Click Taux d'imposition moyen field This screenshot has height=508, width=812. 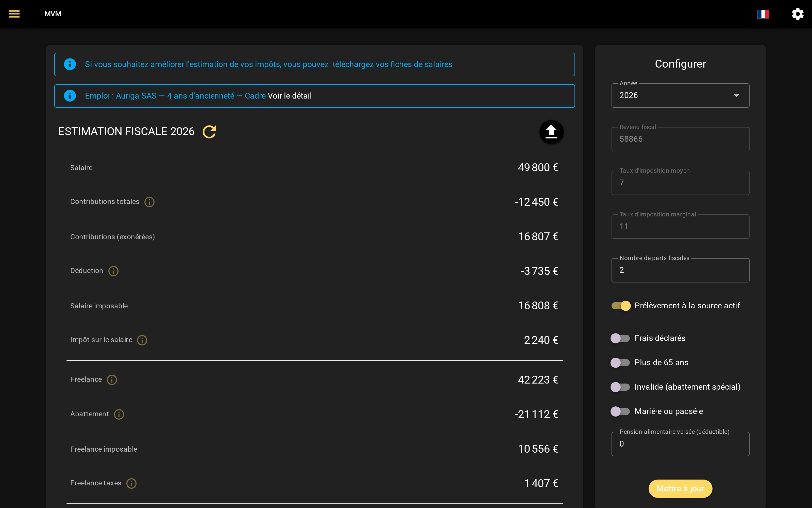click(680, 183)
